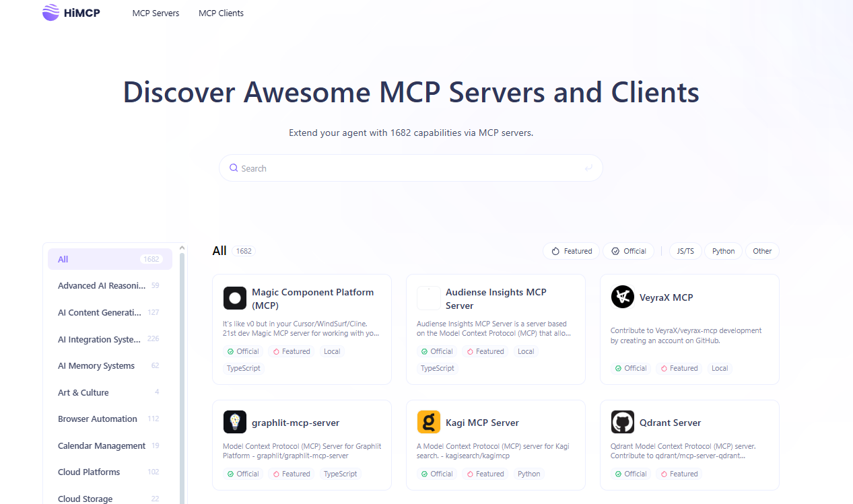The image size is (853, 504).
Task: Click Featured tag on VeyraX MCP card
Action: pyautogui.click(x=679, y=368)
